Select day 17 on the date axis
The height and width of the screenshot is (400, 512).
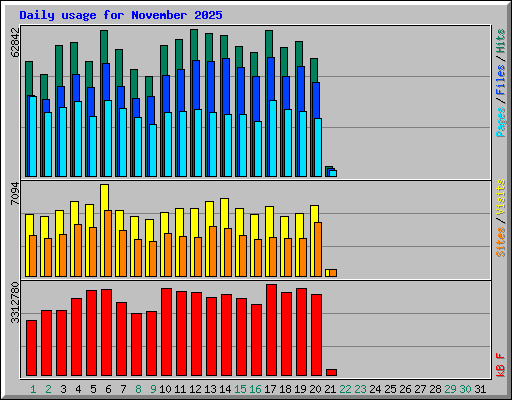coord(270,389)
